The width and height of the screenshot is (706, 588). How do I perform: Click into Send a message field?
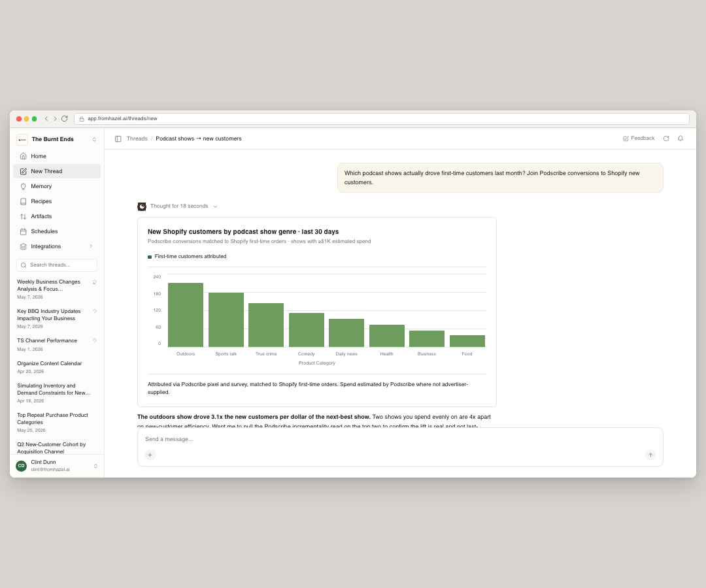(400, 439)
